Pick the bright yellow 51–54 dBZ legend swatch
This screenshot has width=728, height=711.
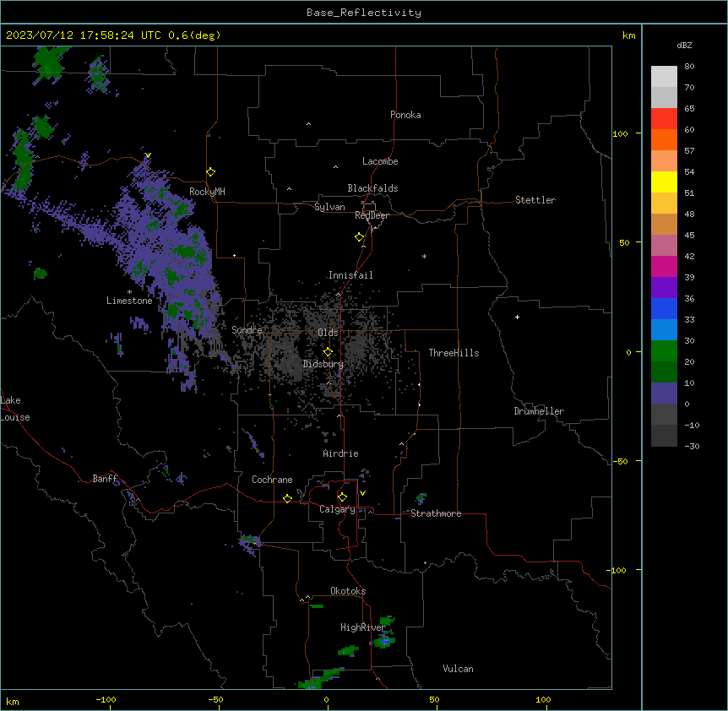coord(664,182)
